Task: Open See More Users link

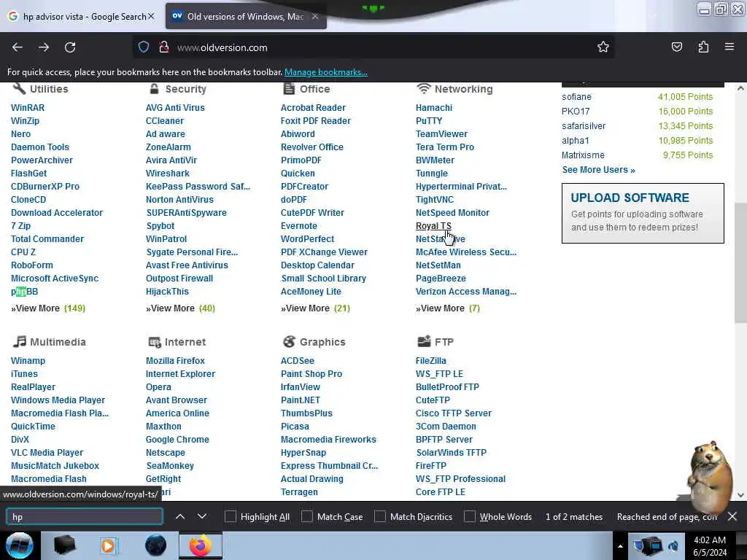Action: (598, 169)
